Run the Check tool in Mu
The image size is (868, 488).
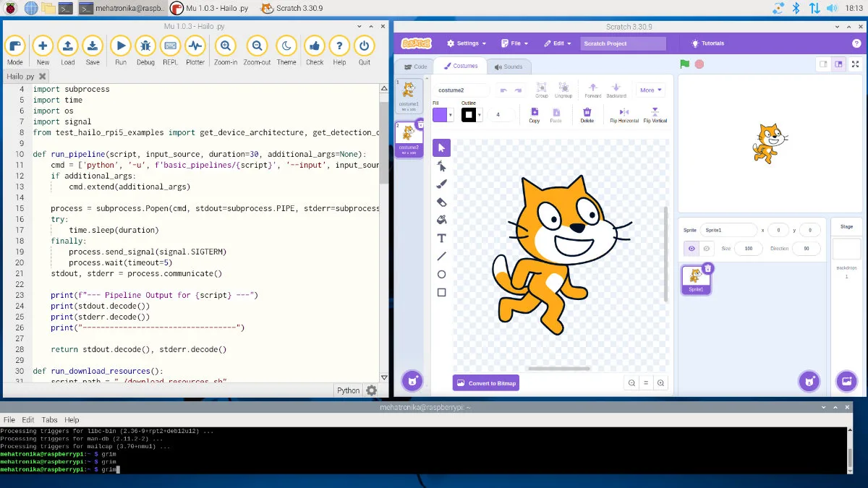(315, 51)
